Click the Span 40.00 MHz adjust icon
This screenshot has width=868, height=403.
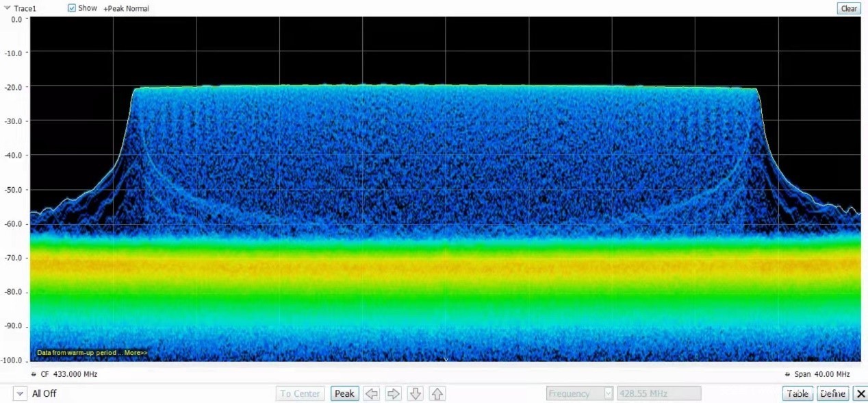[x=787, y=374]
